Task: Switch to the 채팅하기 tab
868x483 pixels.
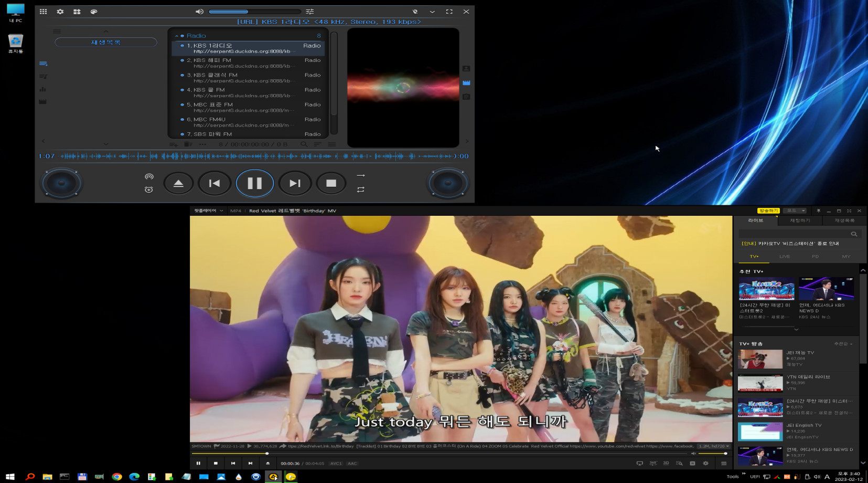Action: click(x=800, y=220)
